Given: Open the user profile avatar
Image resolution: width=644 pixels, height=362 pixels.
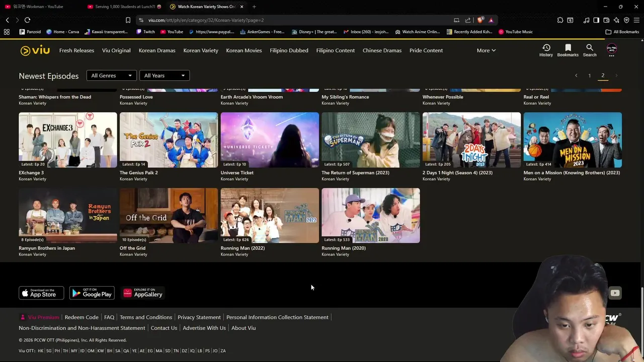Looking at the screenshot, I should click(612, 48).
